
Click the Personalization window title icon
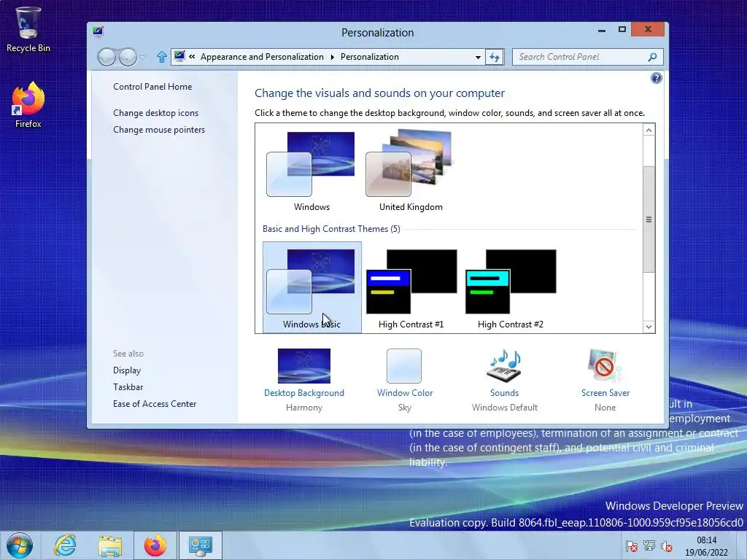click(98, 32)
